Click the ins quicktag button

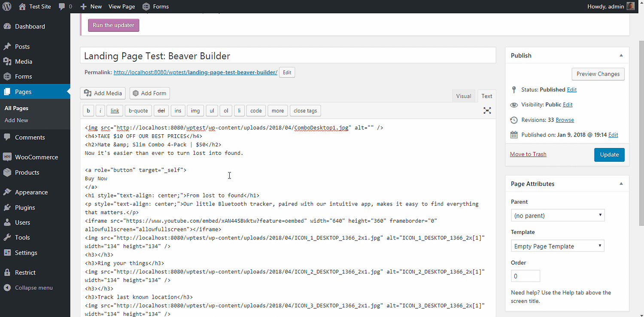178,111
